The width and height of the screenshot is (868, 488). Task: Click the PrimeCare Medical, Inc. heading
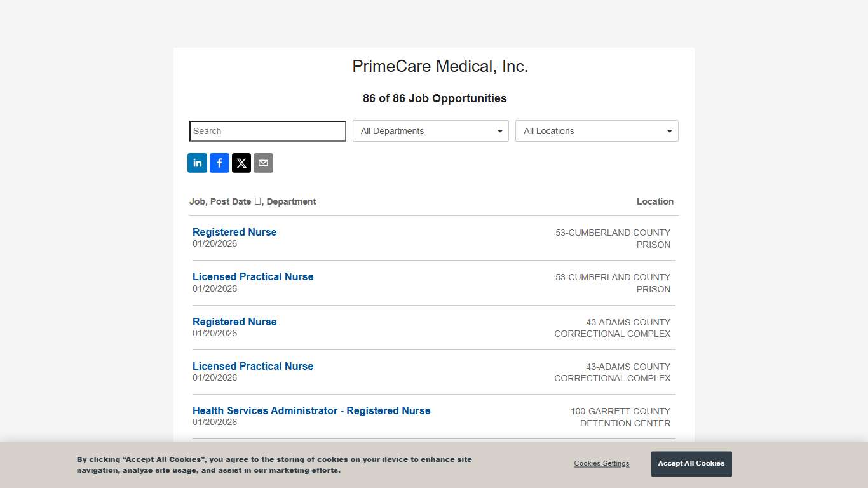439,66
